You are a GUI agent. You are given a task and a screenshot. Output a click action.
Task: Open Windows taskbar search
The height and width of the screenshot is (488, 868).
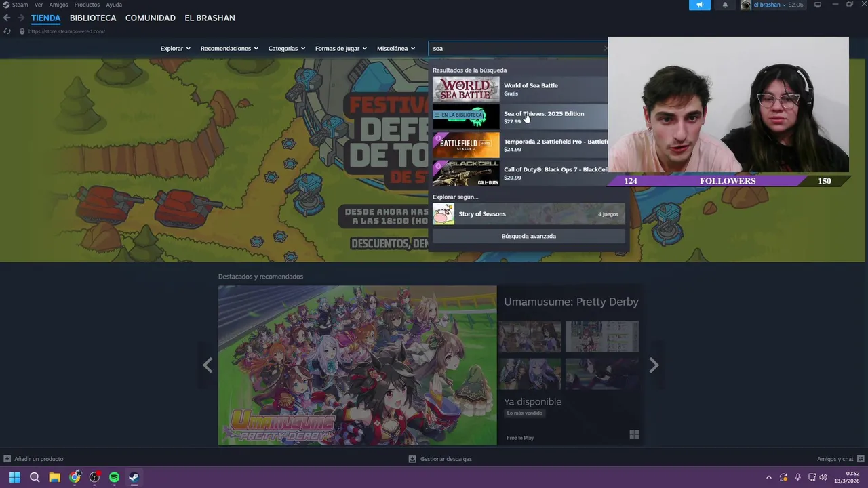pyautogui.click(x=35, y=477)
